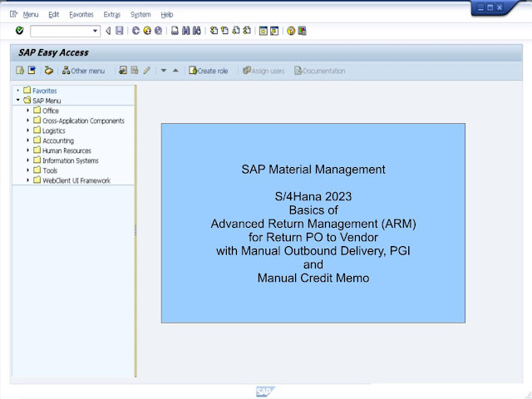
Task: Collapse the SAP Menu tree node
Action: click(18, 100)
